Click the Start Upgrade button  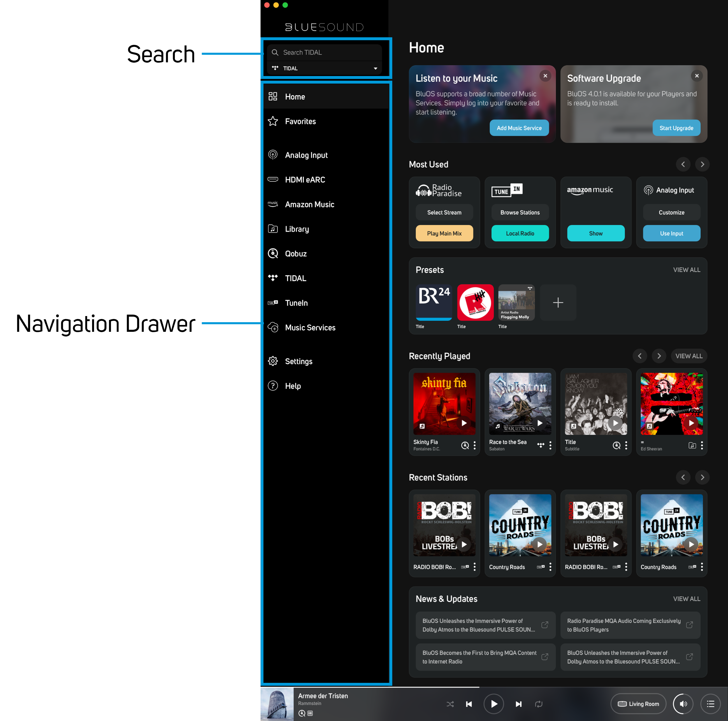click(x=676, y=128)
